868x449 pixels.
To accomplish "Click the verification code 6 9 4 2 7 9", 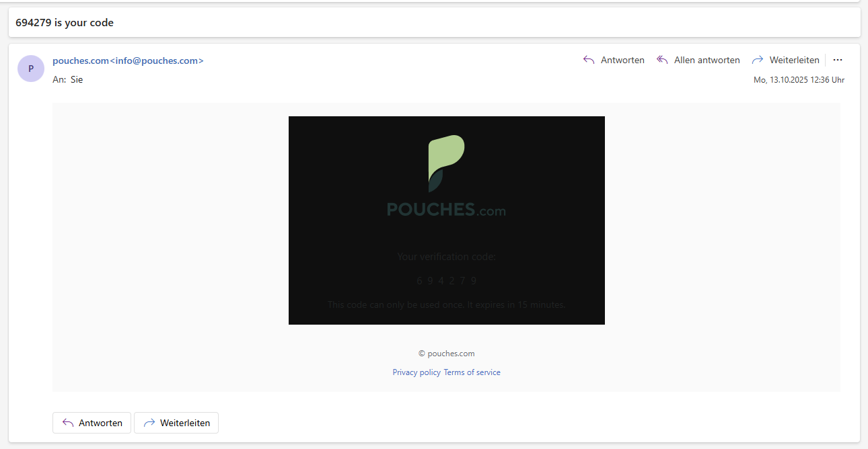I will (x=446, y=280).
